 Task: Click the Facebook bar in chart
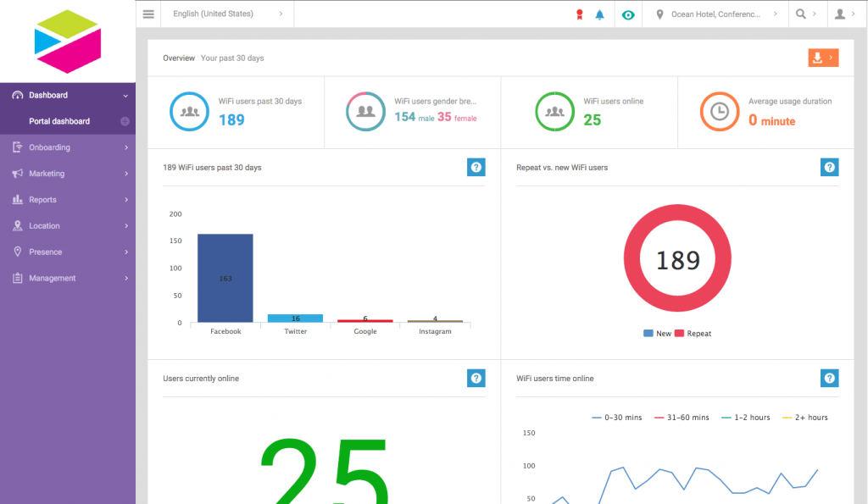point(225,278)
